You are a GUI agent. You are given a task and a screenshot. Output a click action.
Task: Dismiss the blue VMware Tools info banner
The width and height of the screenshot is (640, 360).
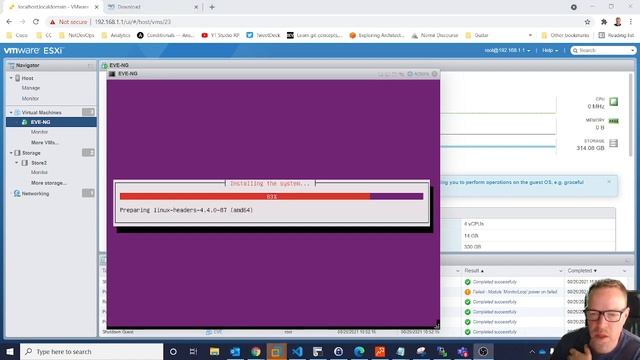coord(609,182)
